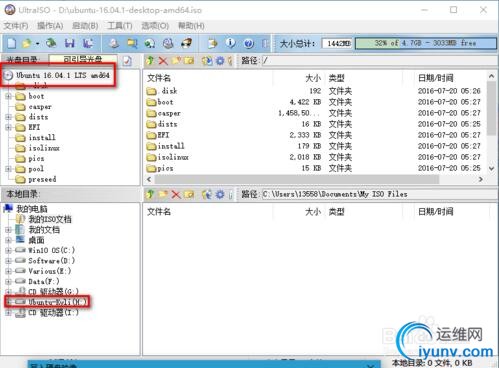
Task: Open the 帮助(H) menu
Action: (x=191, y=26)
